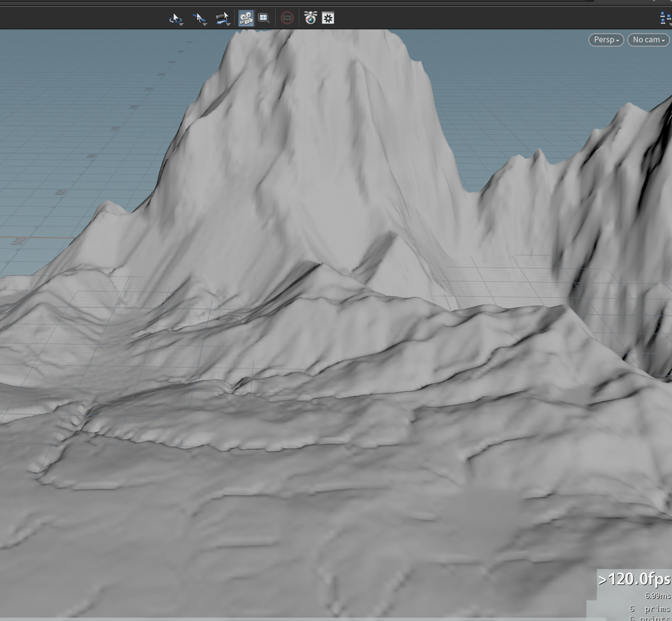Expand the arrow beneath the first Select tool
Viewport: 672px width, 621px height.
[x=181, y=24]
